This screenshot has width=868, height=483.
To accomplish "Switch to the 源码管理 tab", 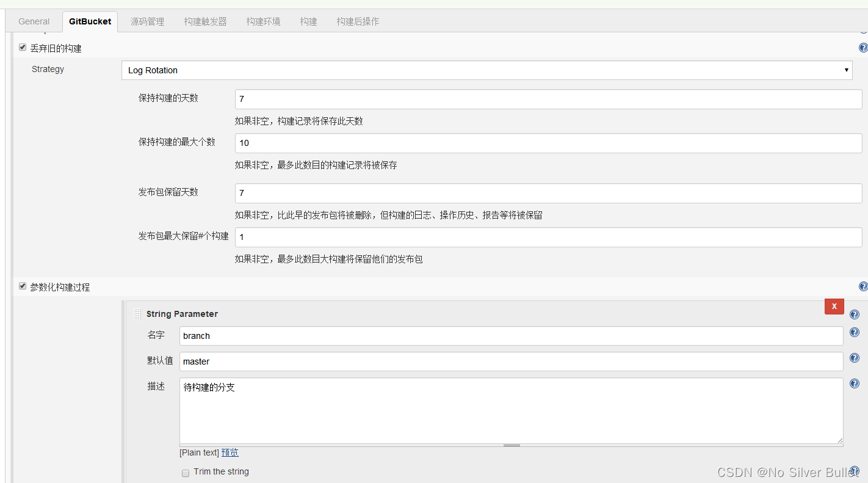I will (147, 21).
